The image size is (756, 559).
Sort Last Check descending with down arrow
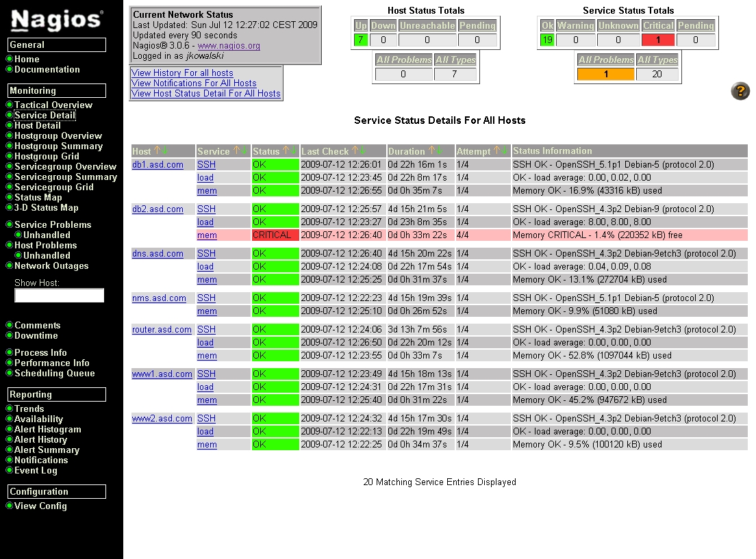(362, 151)
